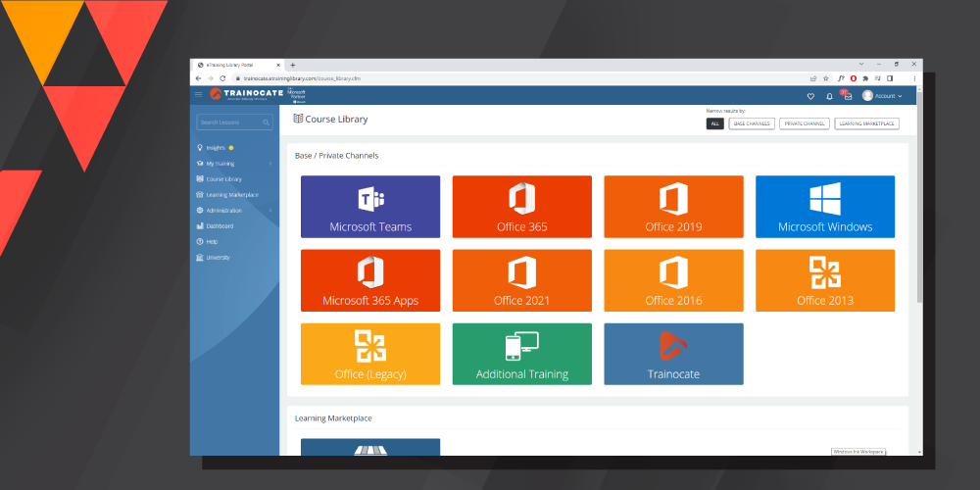Image resolution: width=980 pixels, height=490 pixels.
Task: Click the Base / Private Channels heading
Action: pos(336,156)
